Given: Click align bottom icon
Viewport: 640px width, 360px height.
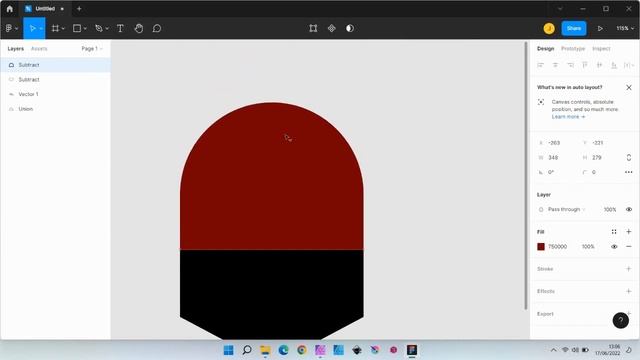Looking at the screenshot, I should click(x=614, y=65).
